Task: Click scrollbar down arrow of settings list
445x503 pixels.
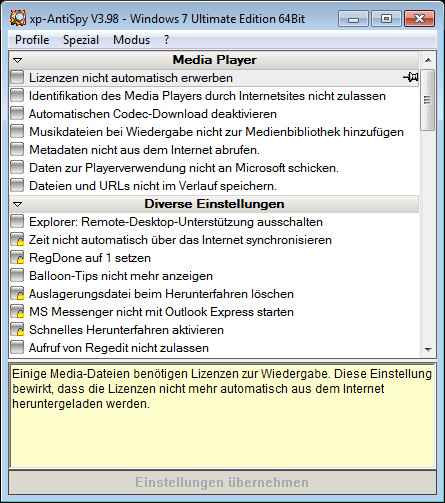Action: [428, 349]
